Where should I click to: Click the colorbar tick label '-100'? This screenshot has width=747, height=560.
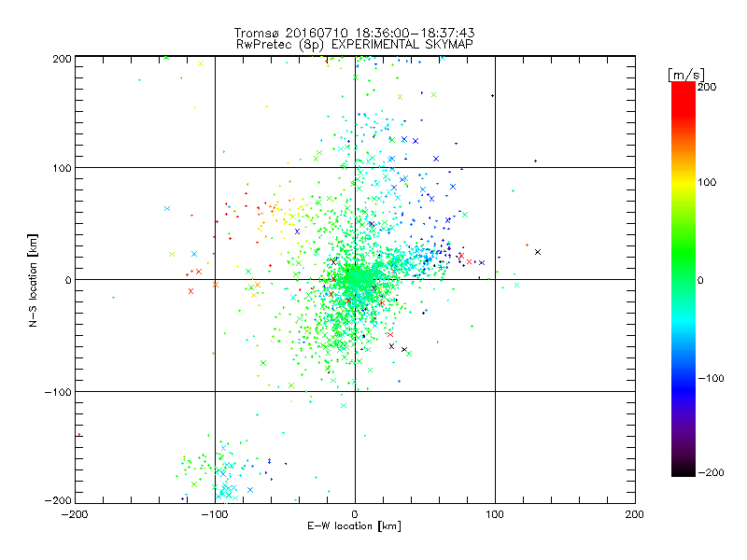711,378
